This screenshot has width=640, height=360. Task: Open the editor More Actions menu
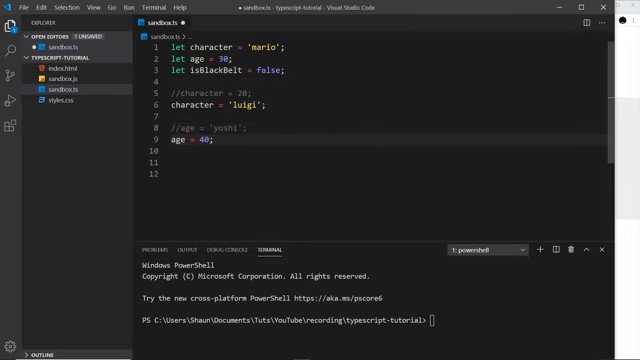pos(602,23)
